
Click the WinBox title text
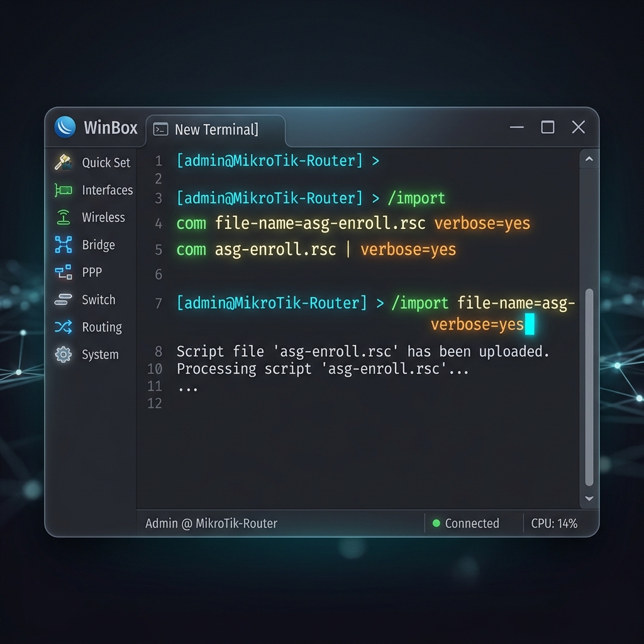point(111,128)
